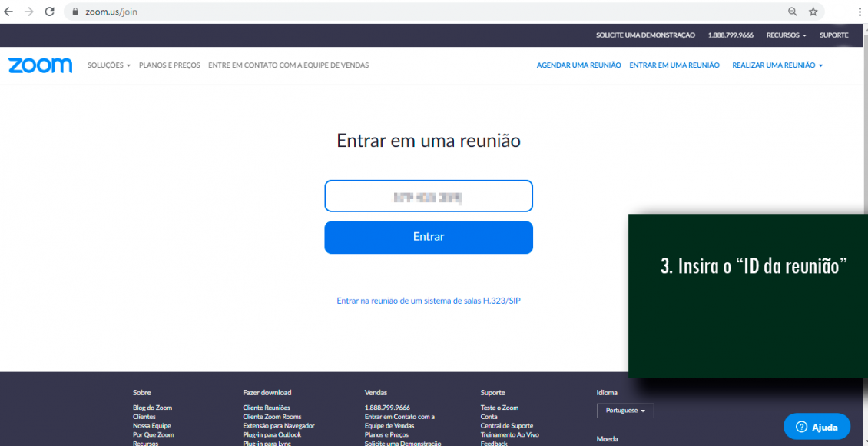The height and width of the screenshot is (446, 868).
Task: Open Por Que Zoom footer link
Action: [154, 435]
